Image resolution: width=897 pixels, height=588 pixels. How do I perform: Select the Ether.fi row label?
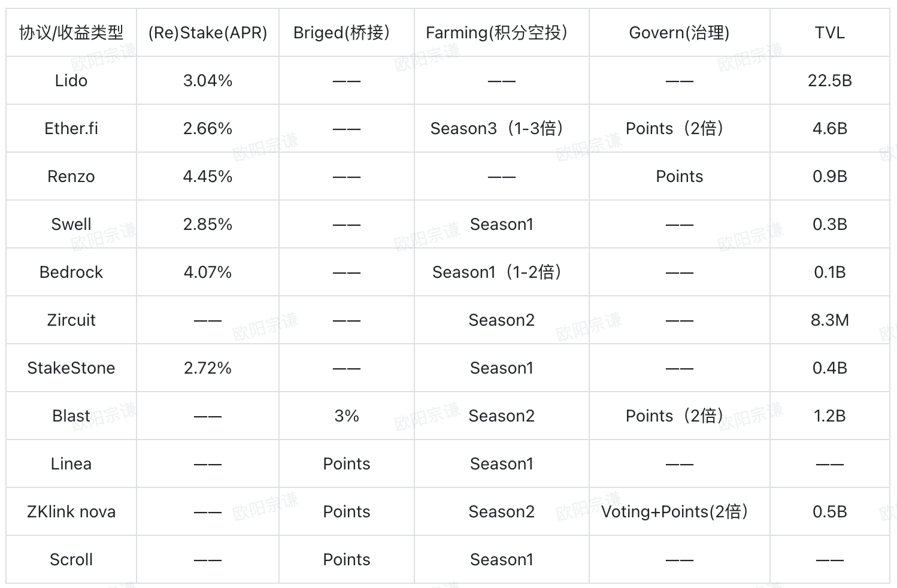pyautogui.click(x=71, y=129)
